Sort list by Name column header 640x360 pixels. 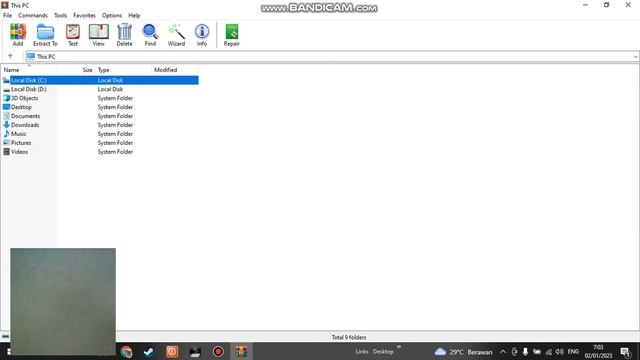(x=29, y=70)
